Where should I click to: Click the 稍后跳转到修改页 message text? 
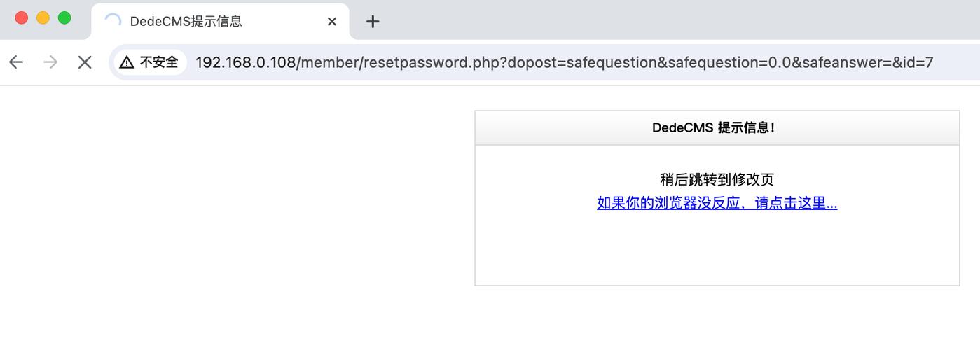[717, 179]
